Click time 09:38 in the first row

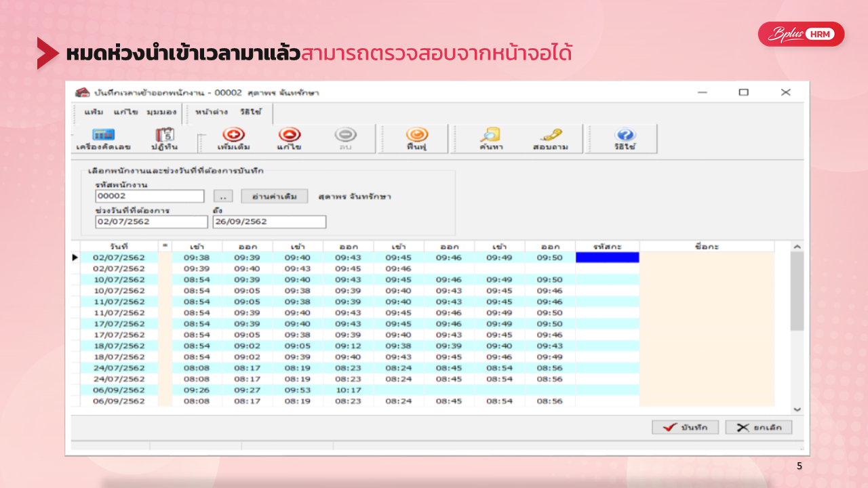tap(197, 258)
